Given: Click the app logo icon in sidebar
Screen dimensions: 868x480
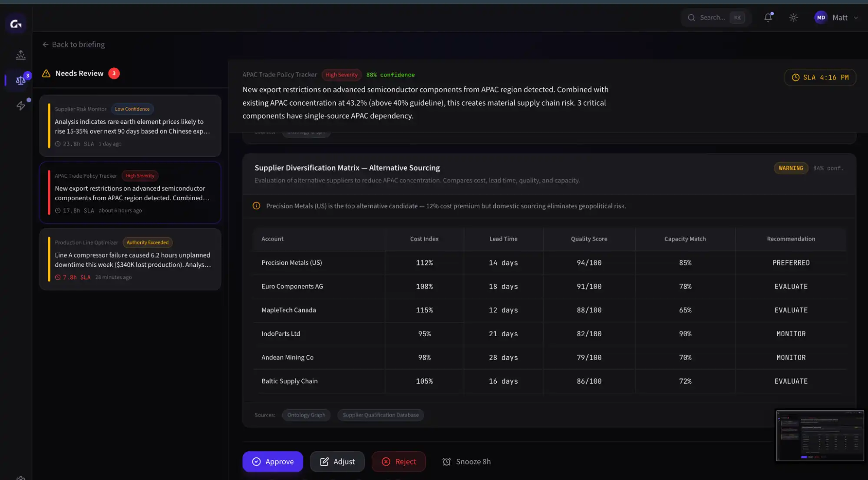Looking at the screenshot, I should click(16, 24).
